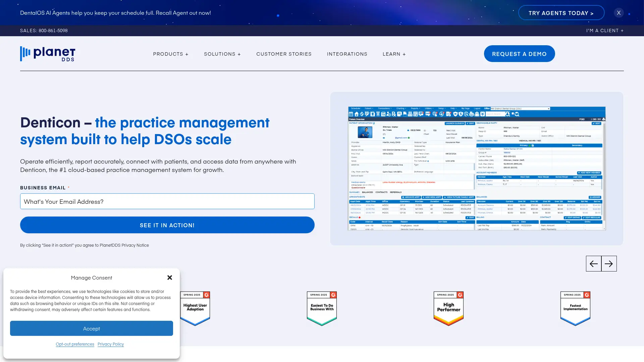Click See It In Action button

coord(167,225)
